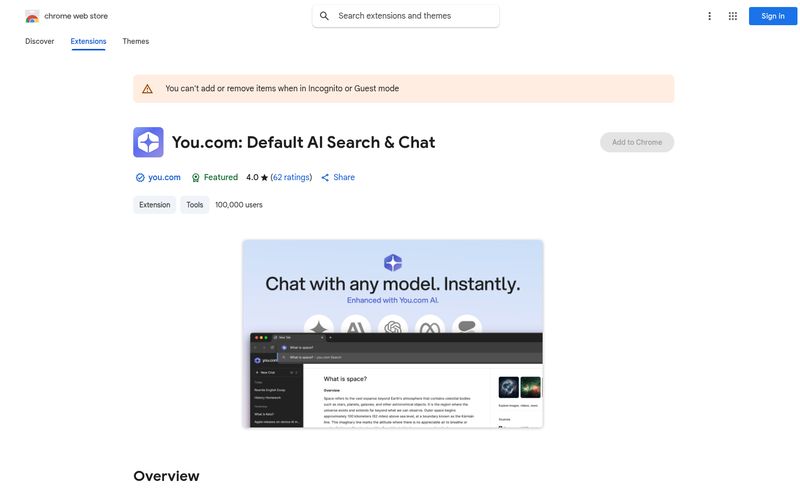The width and height of the screenshot is (800, 496).
Task: Focus the Search extensions and themes field
Action: point(406,16)
